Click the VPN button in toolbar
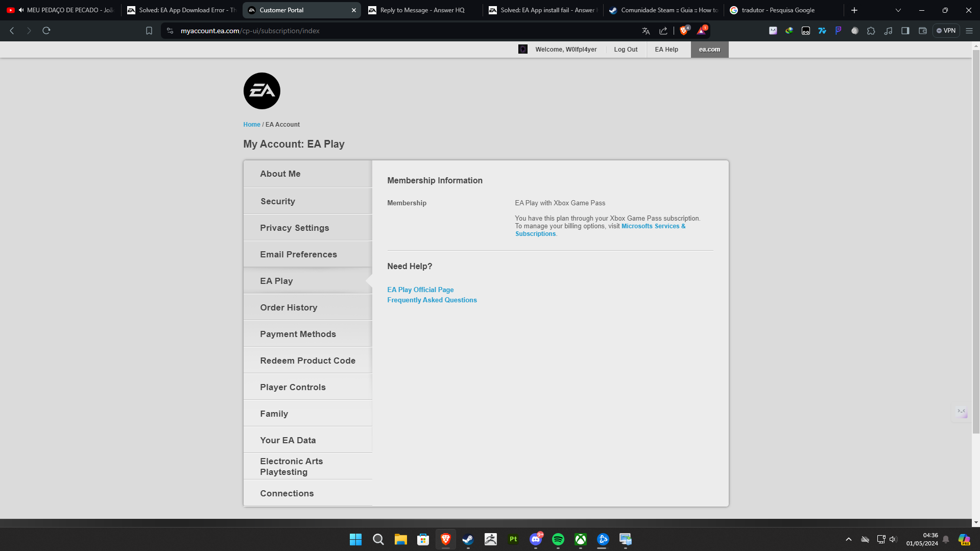The width and height of the screenshot is (980, 551). [x=946, y=31]
